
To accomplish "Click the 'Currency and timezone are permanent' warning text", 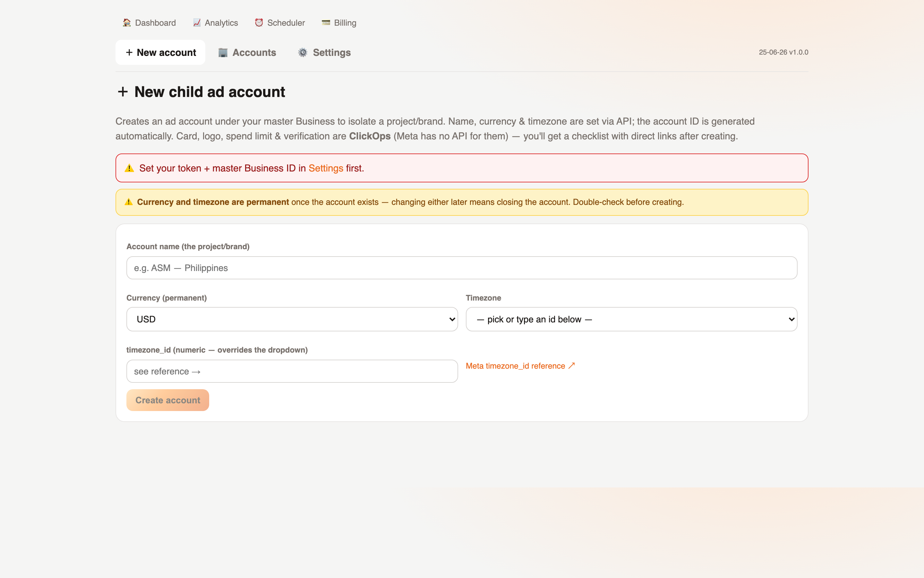I will coord(213,202).
